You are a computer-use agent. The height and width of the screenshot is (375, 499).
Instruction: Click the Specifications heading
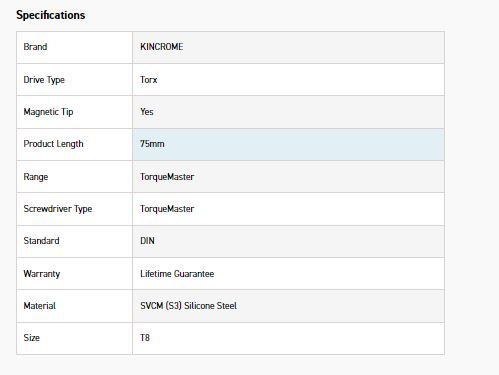51,15
